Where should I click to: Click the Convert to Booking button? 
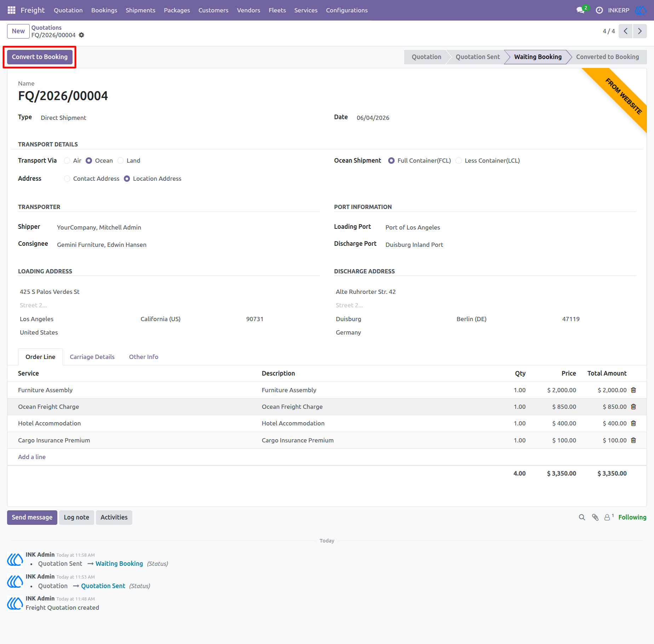[x=40, y=57]
